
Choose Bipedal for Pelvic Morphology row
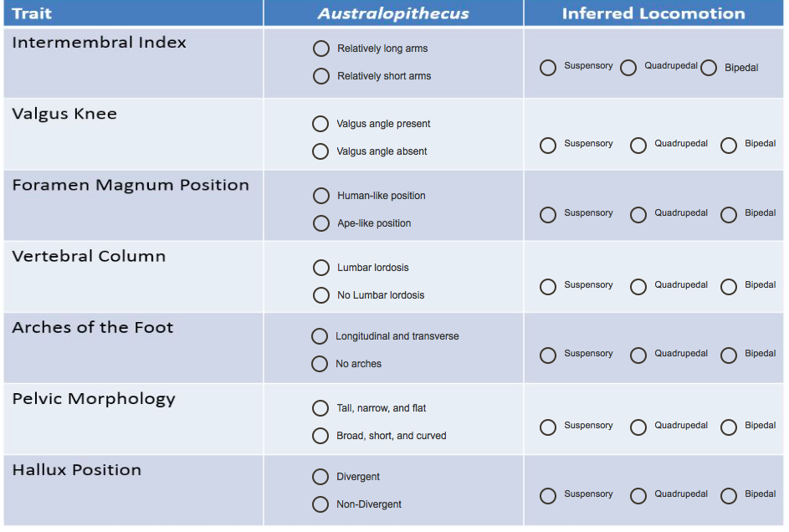(x=729, y=427)
